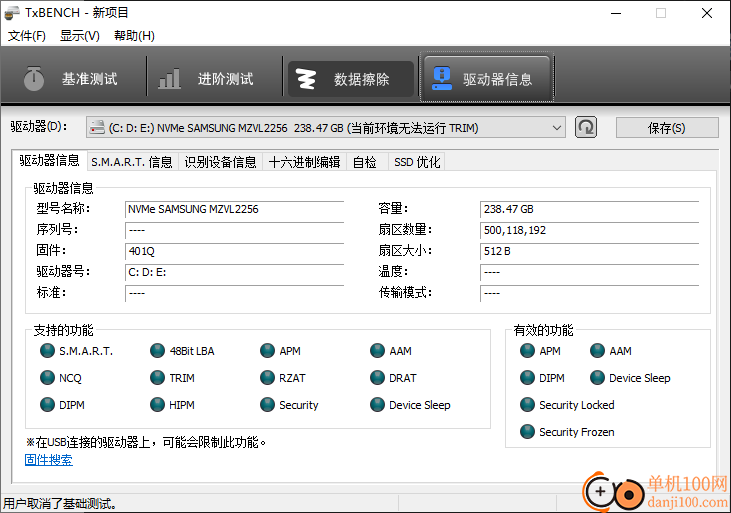The height and width of the screenshot is (513, 731).
Task: Click the RZAT feature indicator
Action: click(267, 378)
